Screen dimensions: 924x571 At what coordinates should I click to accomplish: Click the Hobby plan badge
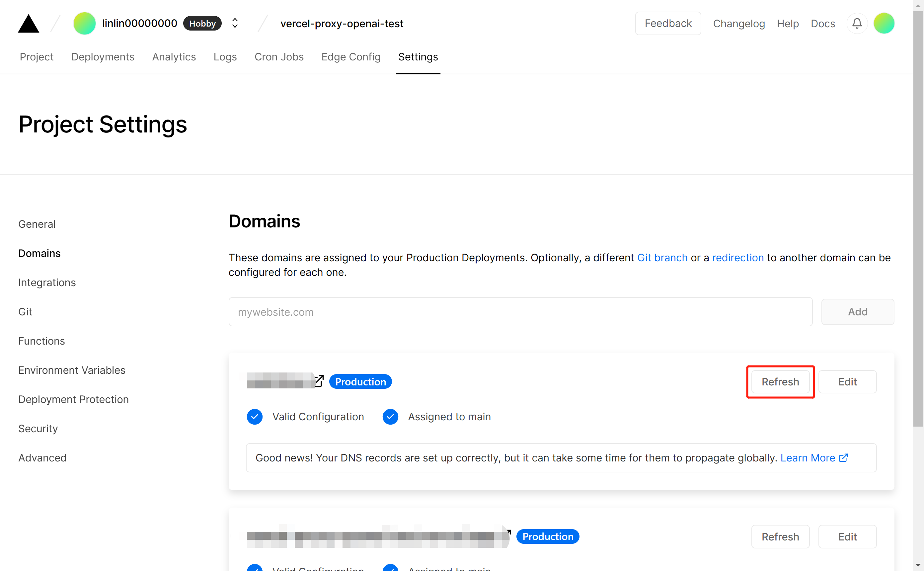tap(202, 24)
